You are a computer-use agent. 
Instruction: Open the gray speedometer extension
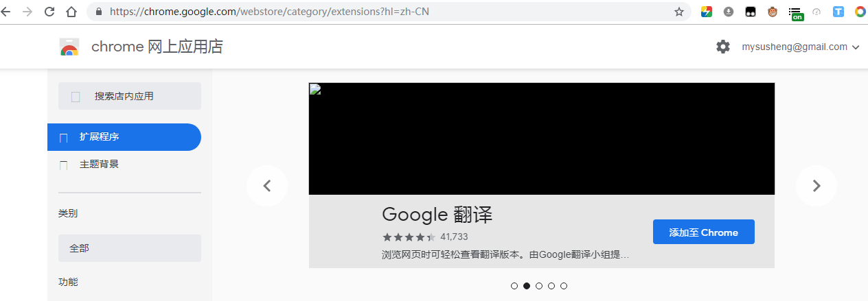click(816, 12)
